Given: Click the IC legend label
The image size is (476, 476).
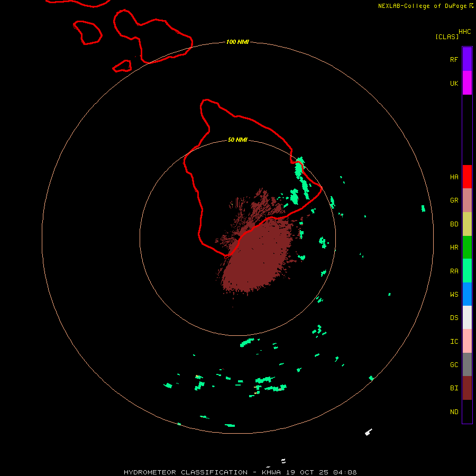Looking at the screenshot, I should (x=454, y=342).
